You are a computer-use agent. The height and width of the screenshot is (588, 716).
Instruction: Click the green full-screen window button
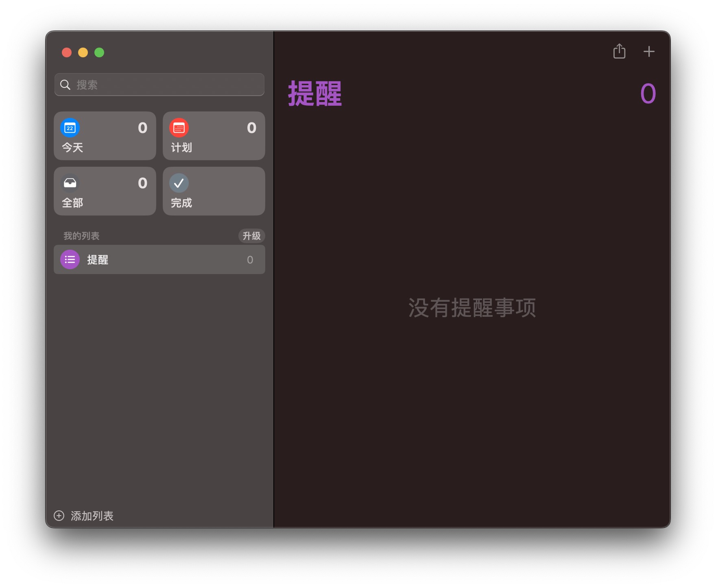point(99,52)
